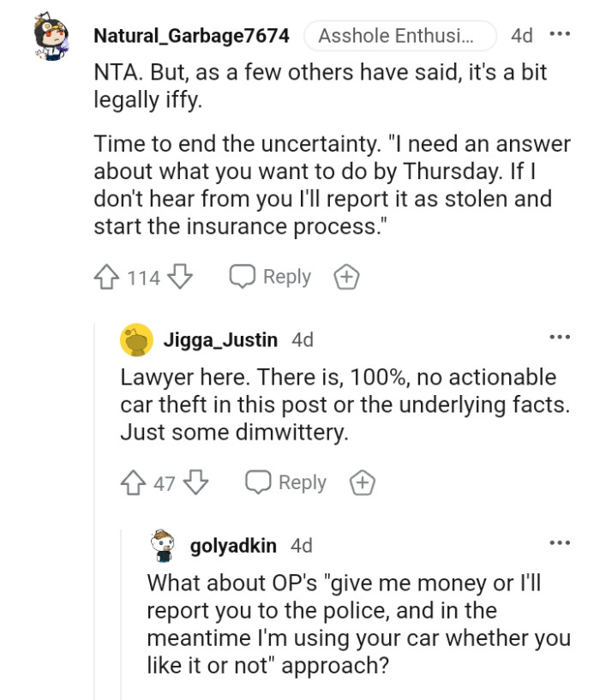Open the award icon on Jigga_Justin's comment

(360, 482)
